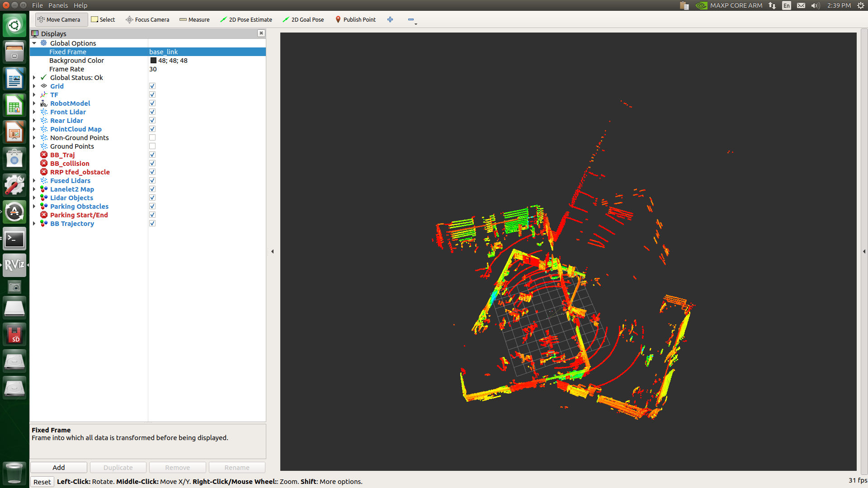Click the RobotModel display icon

point(44,103)
